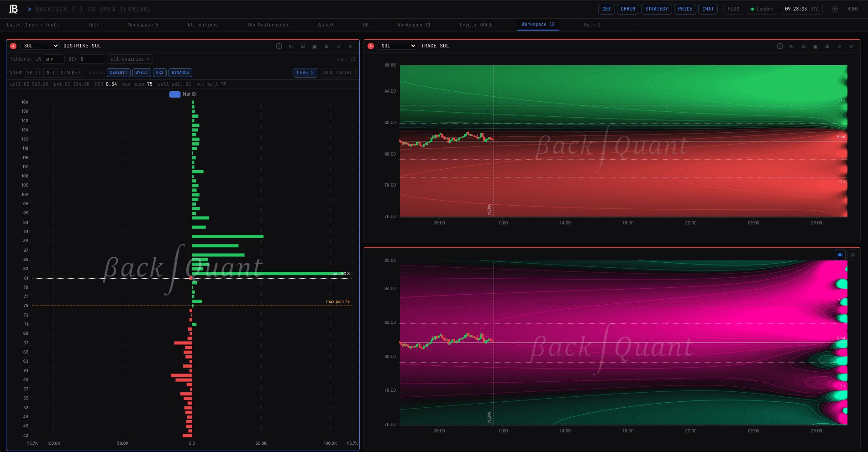868x452 pixels.
Task: Select single view on the lower TRACE chart
Action: click(x=840, y=255)
